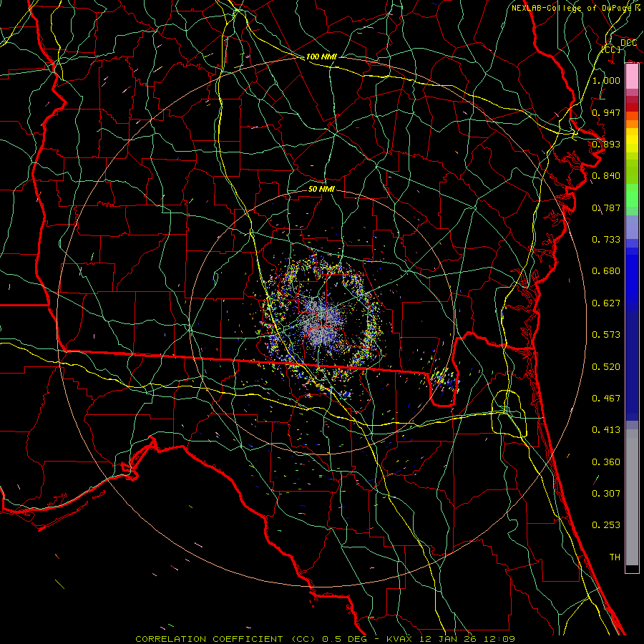This screenshot has height=644, width=644.
Task: Click the 100 NMI range ring label
Action: tap(321, 57)
